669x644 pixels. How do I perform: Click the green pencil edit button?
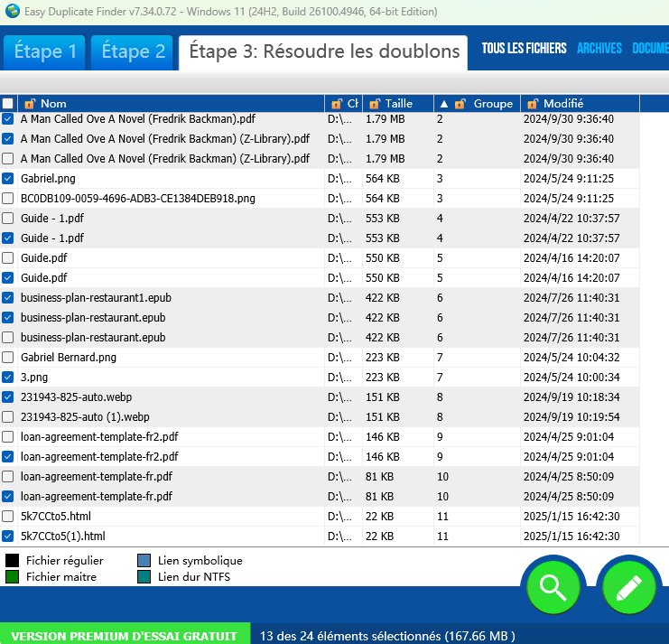pos(629,587)
